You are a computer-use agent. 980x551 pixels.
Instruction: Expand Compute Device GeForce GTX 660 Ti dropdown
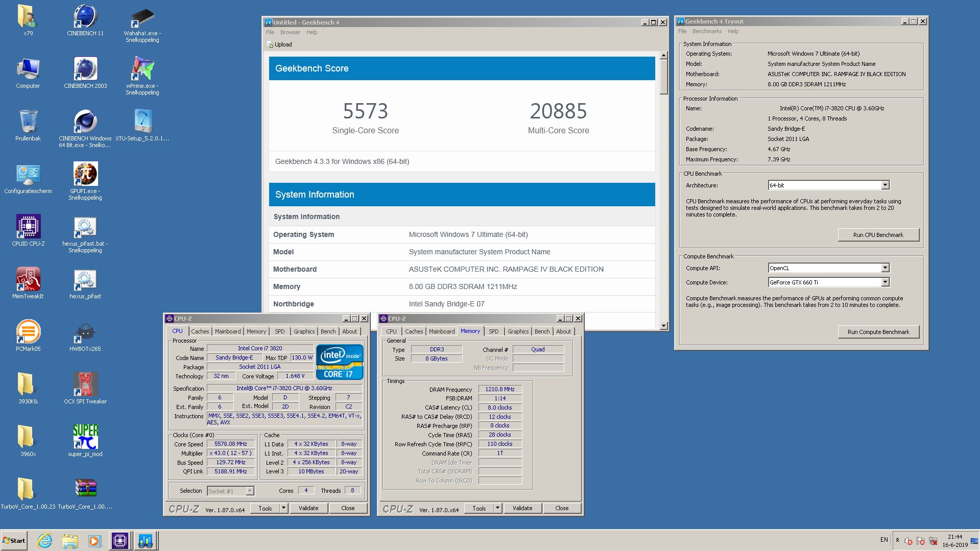[885, 282]
